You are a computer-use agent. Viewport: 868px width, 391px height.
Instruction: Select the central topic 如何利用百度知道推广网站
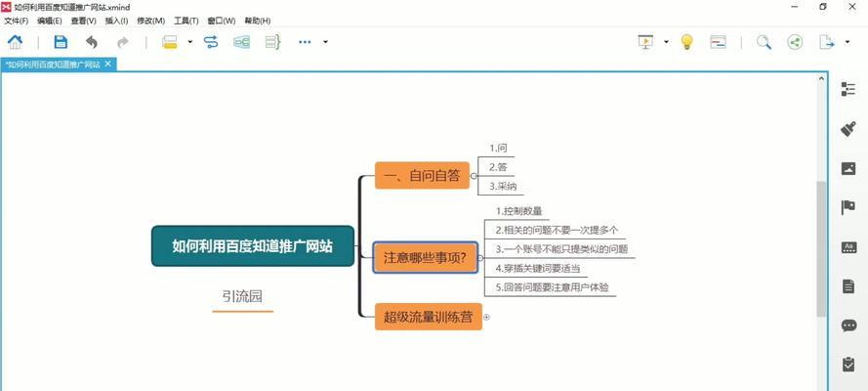point(253,246)
